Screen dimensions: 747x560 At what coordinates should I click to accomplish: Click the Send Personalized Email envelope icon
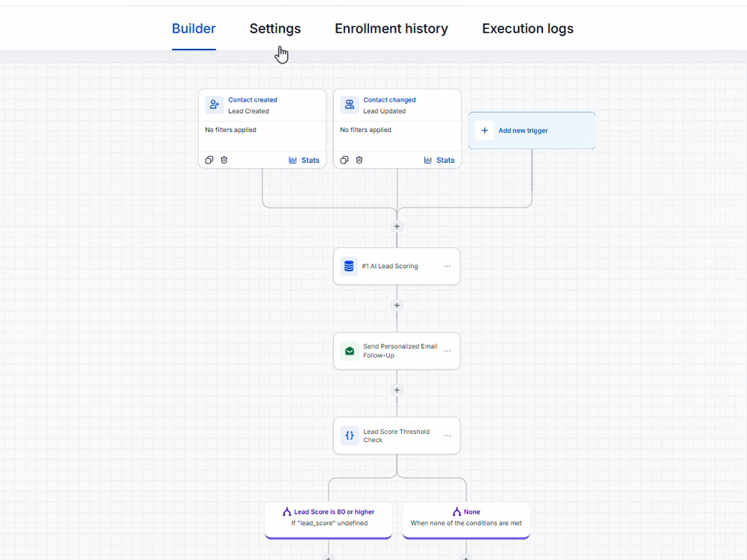click(349, 351)
